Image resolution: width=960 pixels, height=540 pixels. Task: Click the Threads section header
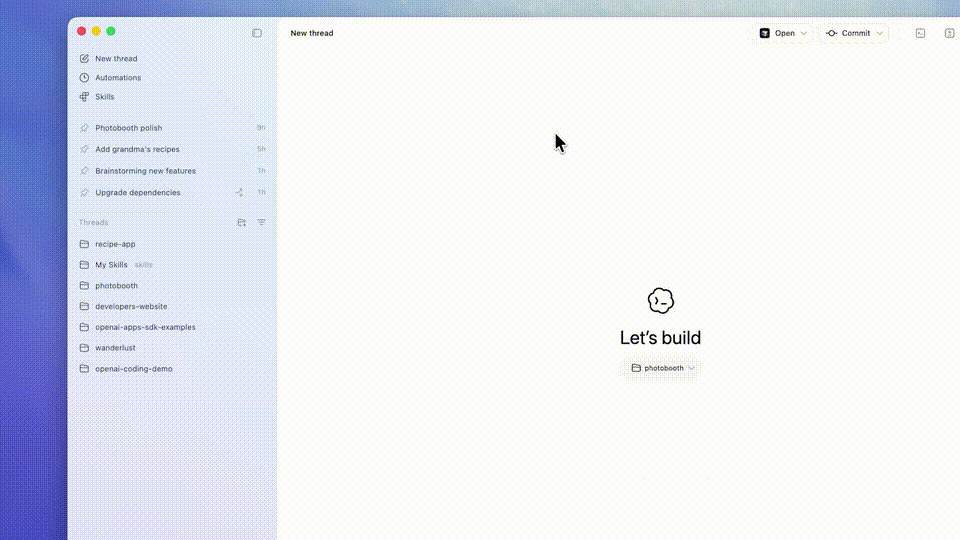pyautogui.click(x=93, y=222)
